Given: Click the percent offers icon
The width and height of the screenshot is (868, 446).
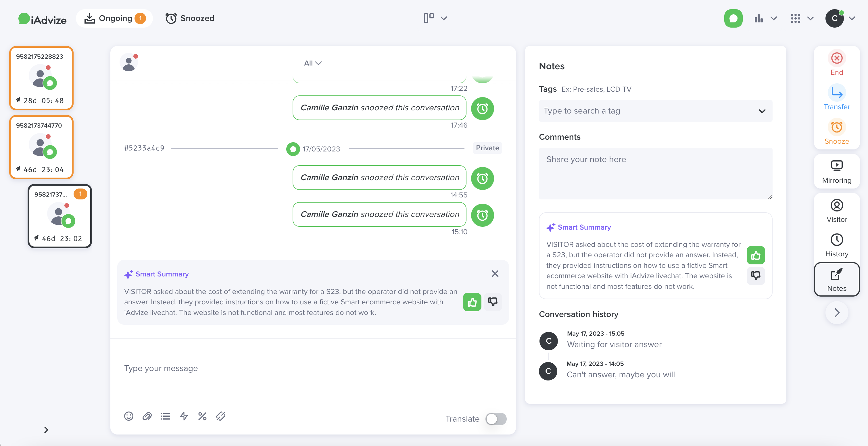Looking at the screenshot, I should pyautogui.click(x=202, y=416).
